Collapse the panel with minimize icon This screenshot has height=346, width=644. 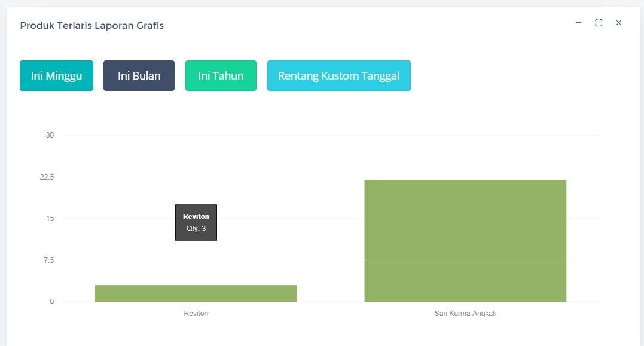pos(578,23)
